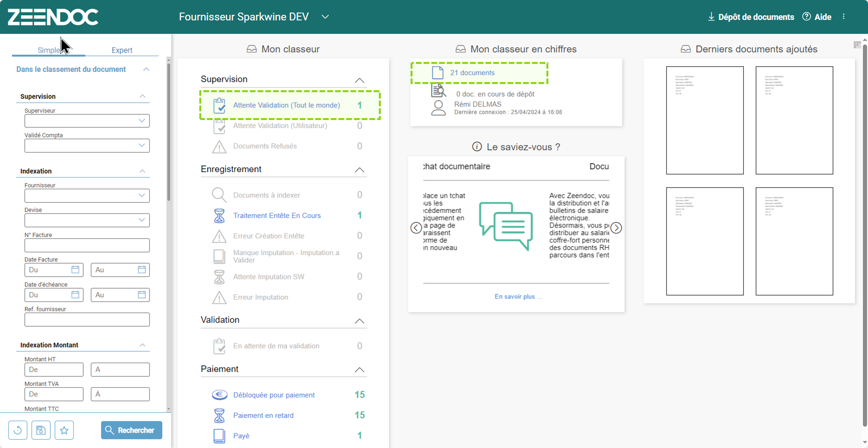Click the save search floppy icon
The width and height of the screenshot is (868, 448).
[41, 430]
